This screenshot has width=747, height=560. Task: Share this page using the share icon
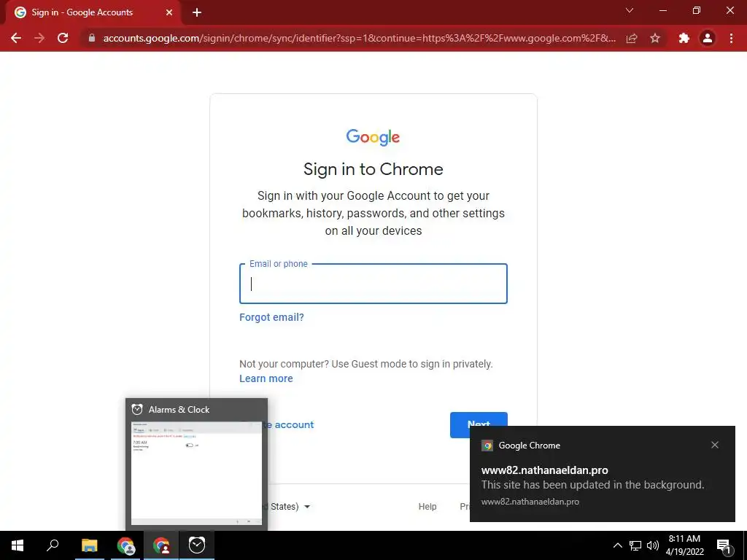coord(632,38)
